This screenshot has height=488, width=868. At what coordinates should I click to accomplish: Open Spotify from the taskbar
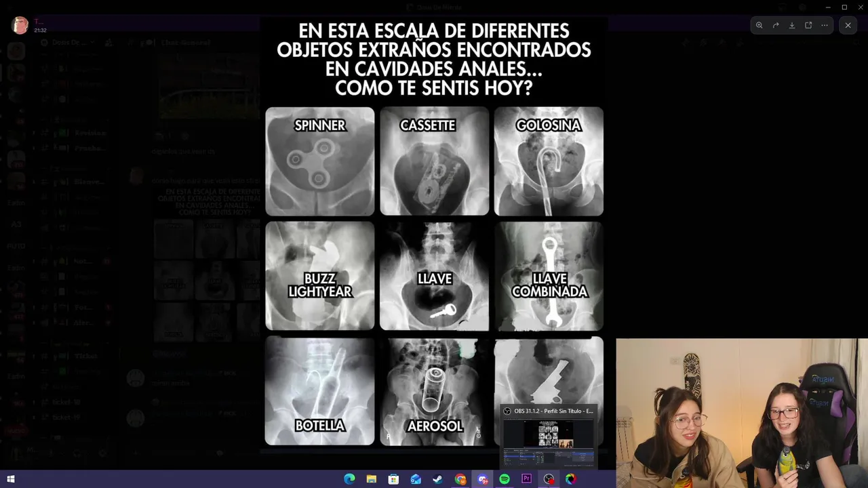tap(505, 479)
